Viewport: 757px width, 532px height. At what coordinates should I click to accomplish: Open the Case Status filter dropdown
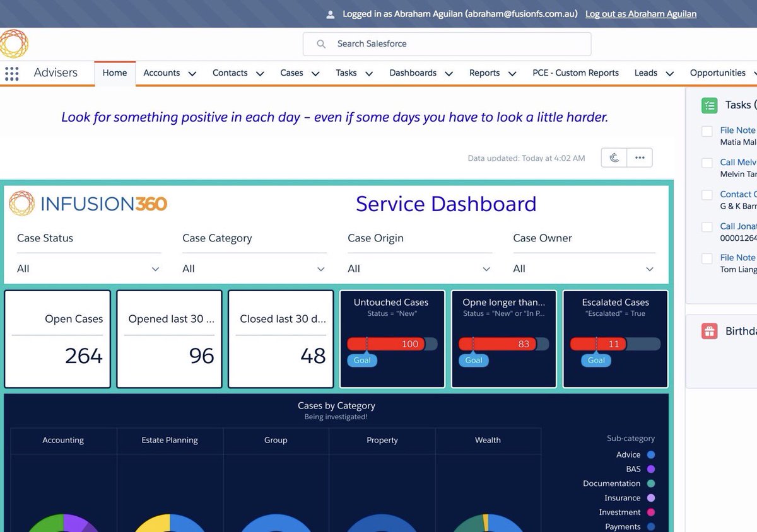(x=88, y=269)
